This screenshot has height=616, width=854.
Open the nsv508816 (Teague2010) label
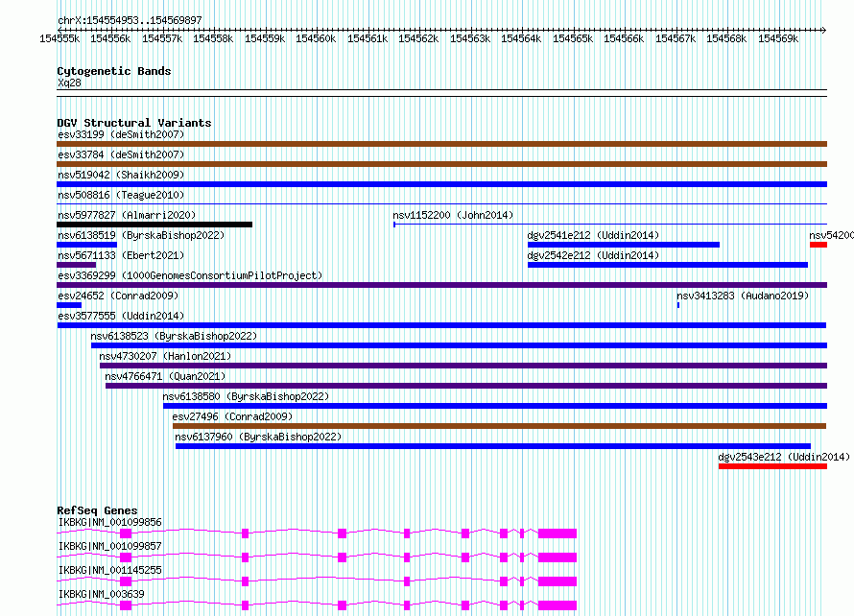pyautogui.click(x=121, y=195)
